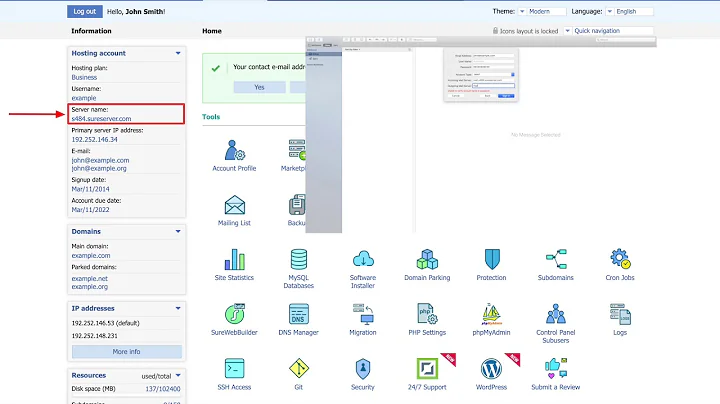Viewport: 720px width, 404px height.
Task: Click the Icons layout lock icon
Action: click(495, 31)
